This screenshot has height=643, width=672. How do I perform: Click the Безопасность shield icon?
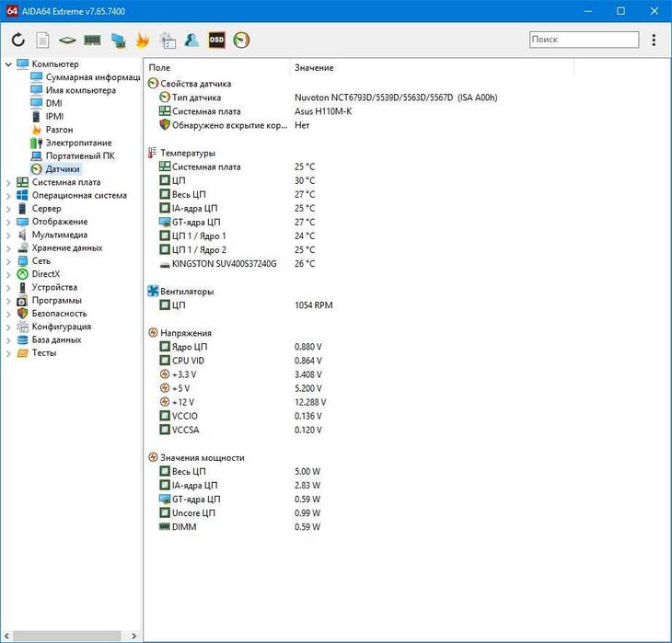(x=22, y=314)
